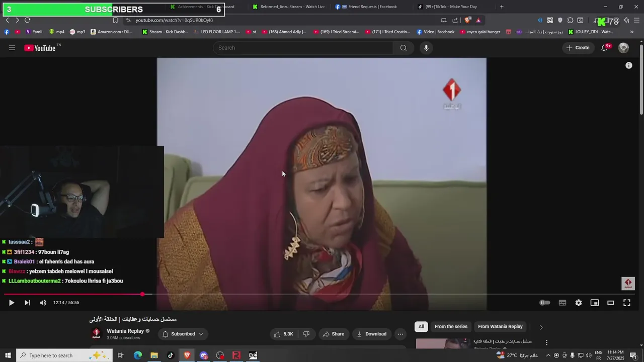Skip to the next video
This screenshot has width=644, height=362.
click(27, 303)
